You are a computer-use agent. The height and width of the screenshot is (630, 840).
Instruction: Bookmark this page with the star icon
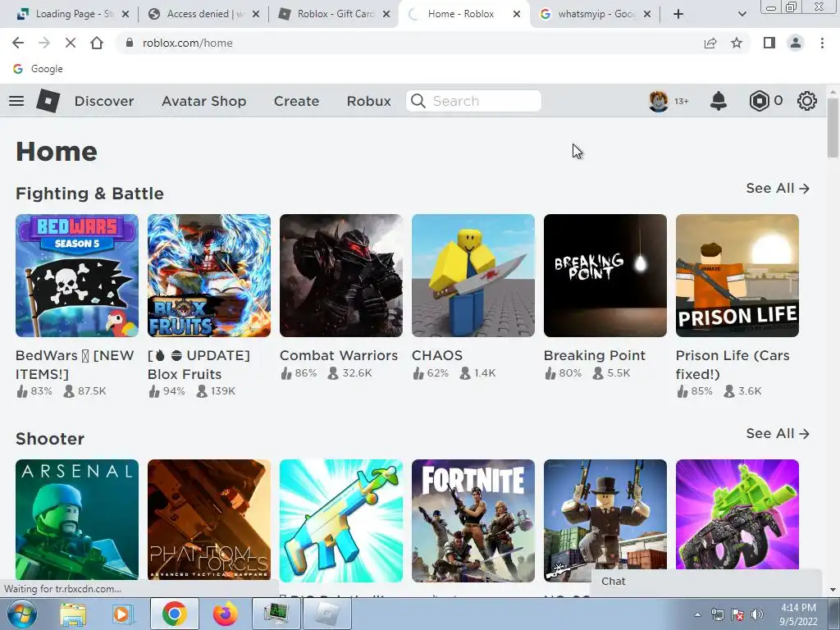(x=737, y=43)
